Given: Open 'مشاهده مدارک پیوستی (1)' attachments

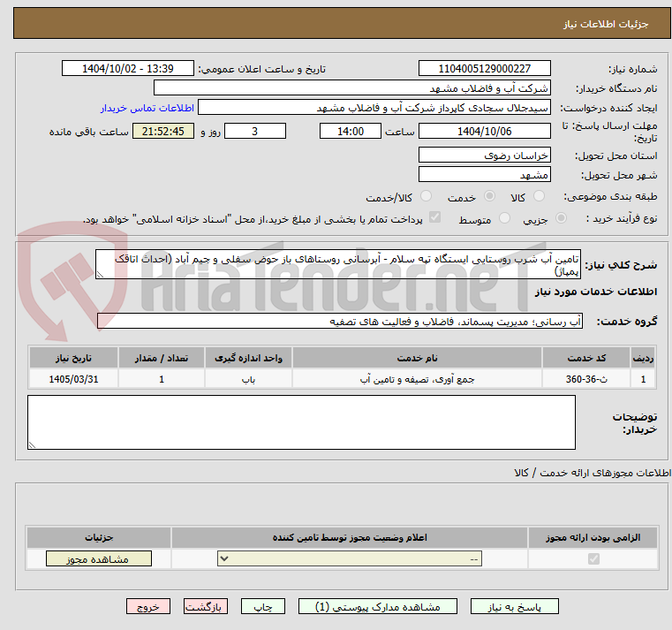Looking at the screenshot, I should tap(377, 607).
